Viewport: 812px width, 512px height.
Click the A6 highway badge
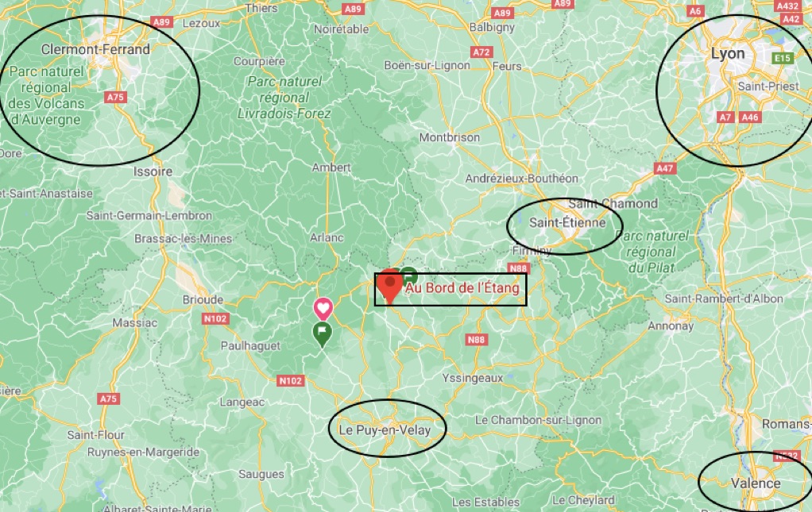point(695,11)
